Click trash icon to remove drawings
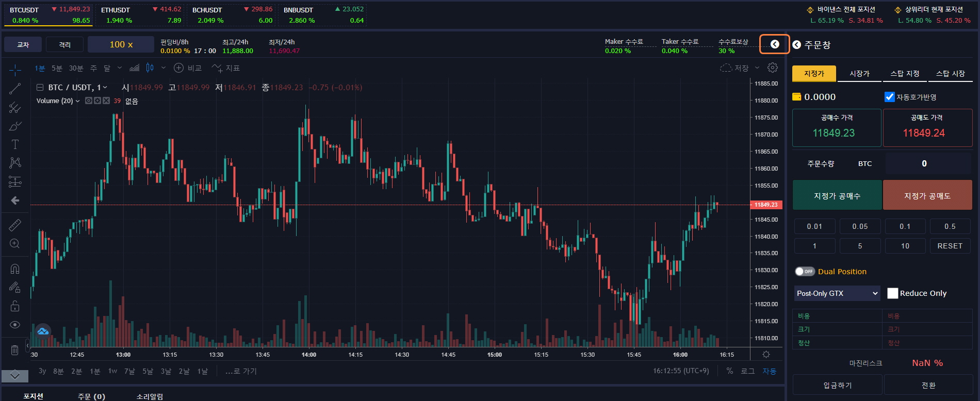The height and width of the screenshot is (401, 980). pyautogui.click(x=15, y=350)
